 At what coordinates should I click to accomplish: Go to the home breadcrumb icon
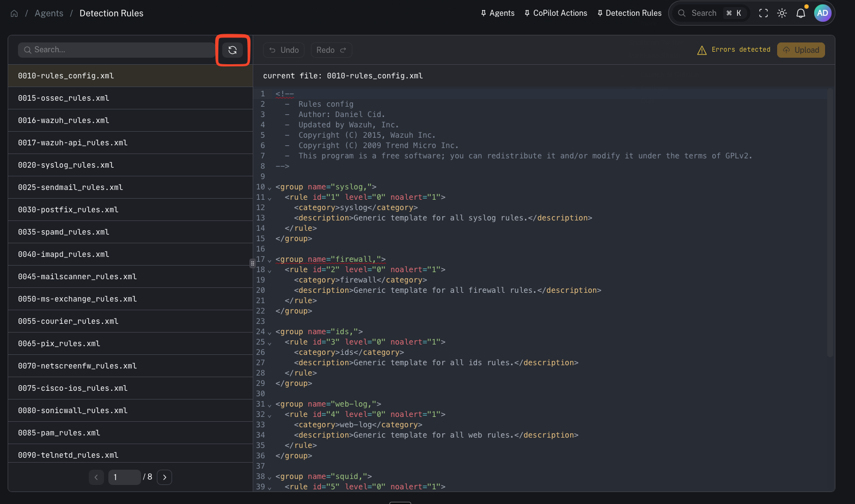click(x=14, y=14)
